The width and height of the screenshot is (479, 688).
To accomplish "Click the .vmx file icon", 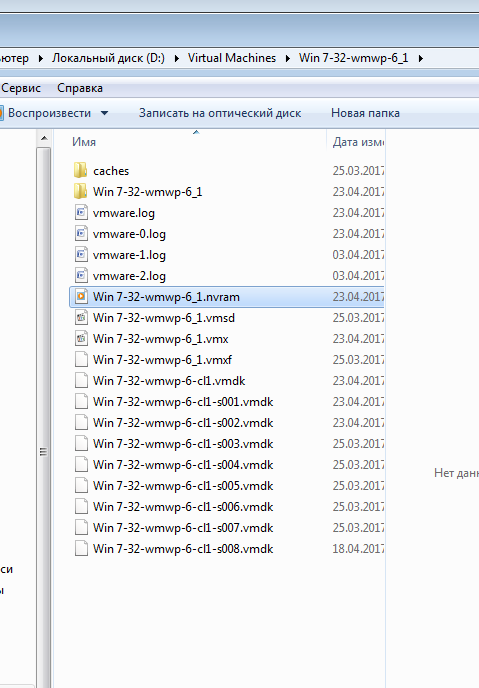I will 81,339.
